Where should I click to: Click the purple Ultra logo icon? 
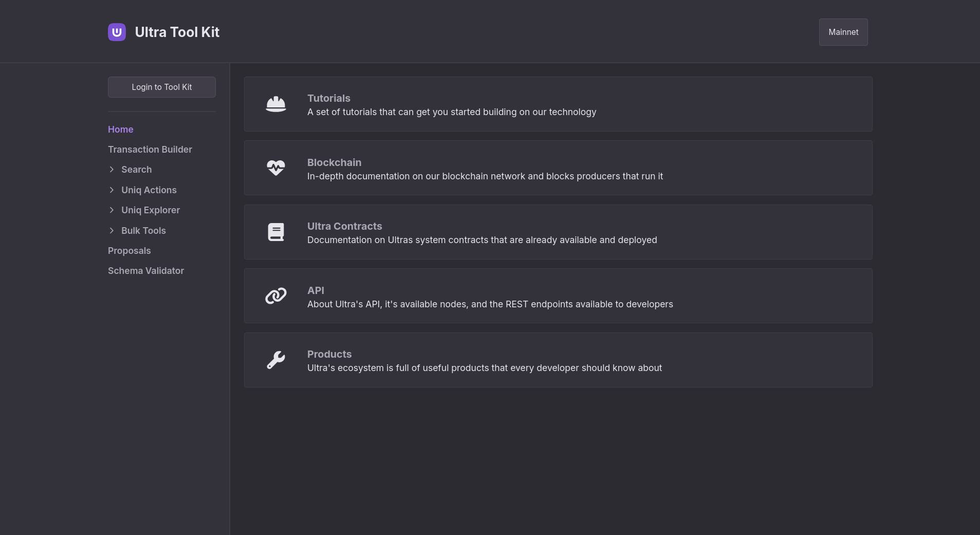coord(117,32)
